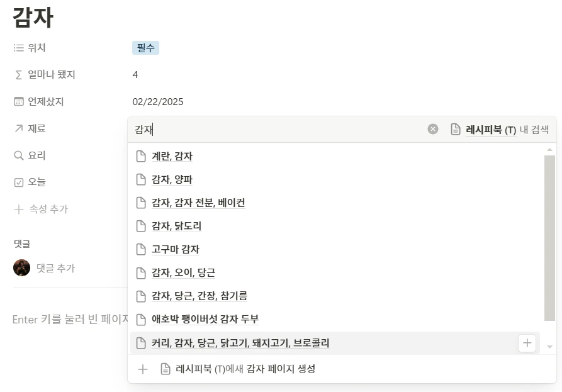Screen dimensions: 562x392
Task: Select the magnifying glass icon beside 요리
Action: 19,155
